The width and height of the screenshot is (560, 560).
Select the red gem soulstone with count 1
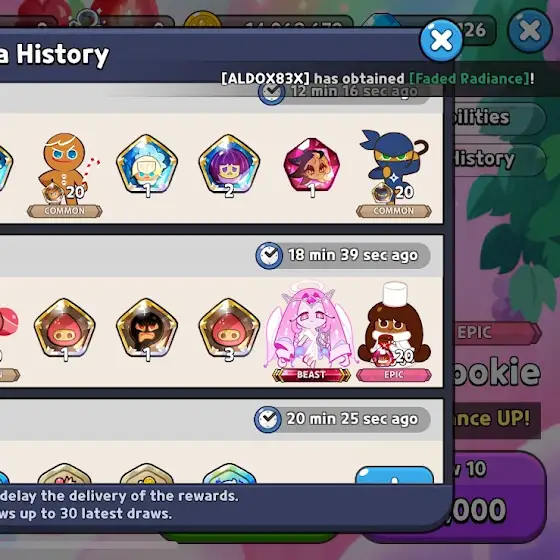312,167
